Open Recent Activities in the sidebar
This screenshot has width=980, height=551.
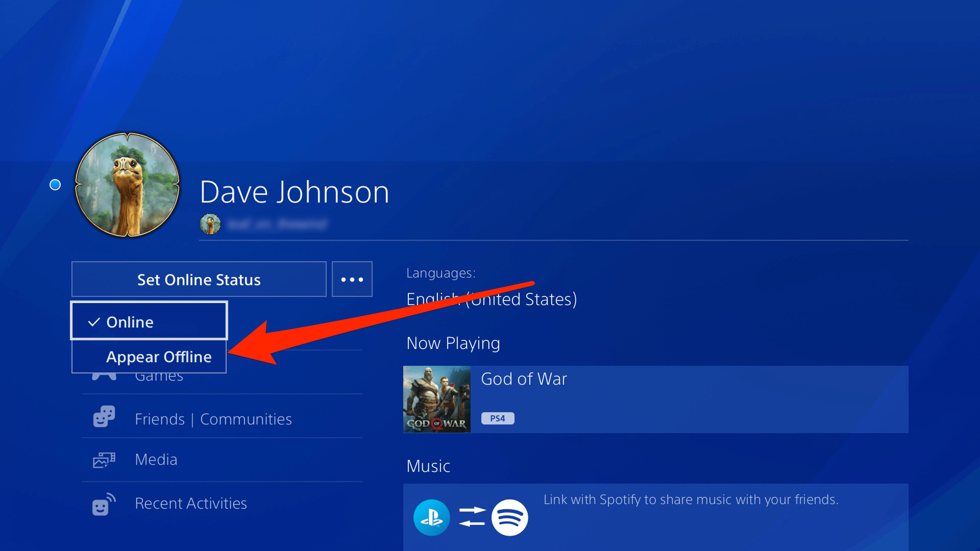pyautogui.click(x=222, y=504)
